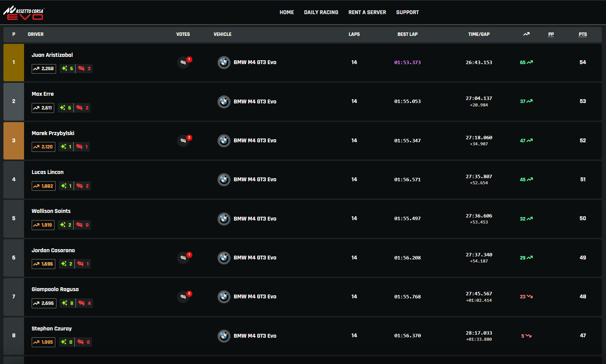Image resolution: width=606 pixels, height=364 pixels.
Task: Click BMW logo in Lucas Lincon's row
Action: pos(224,179)
